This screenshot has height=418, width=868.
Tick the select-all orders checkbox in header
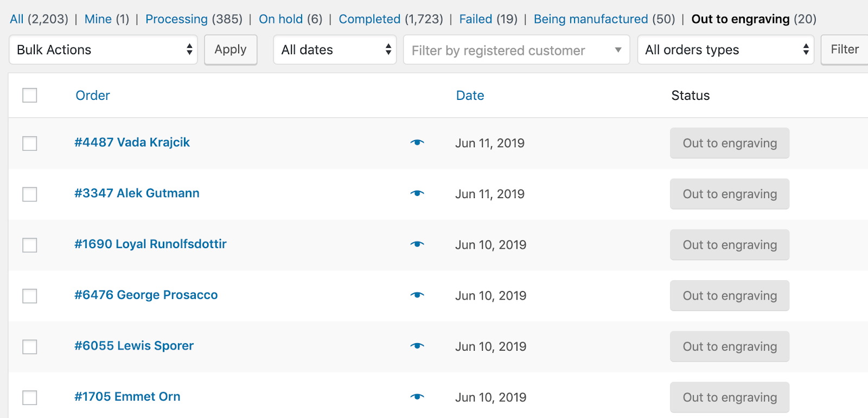tap(30, 96)
